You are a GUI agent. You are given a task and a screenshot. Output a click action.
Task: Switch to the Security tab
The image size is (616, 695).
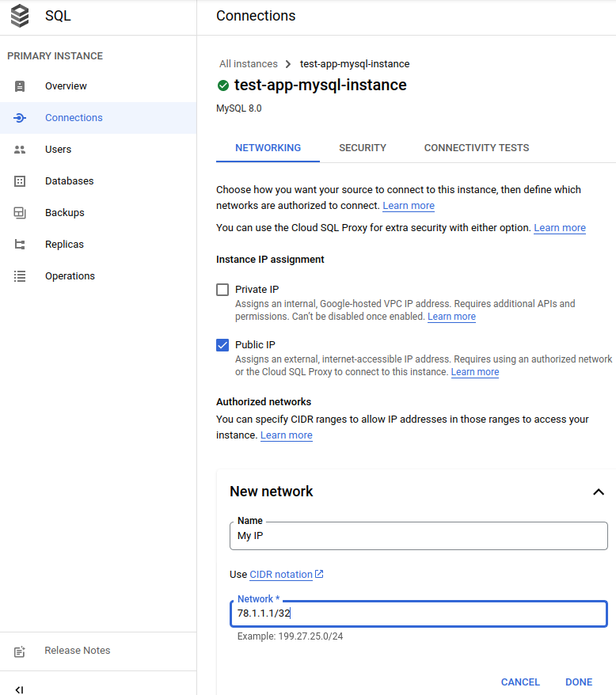363,147
